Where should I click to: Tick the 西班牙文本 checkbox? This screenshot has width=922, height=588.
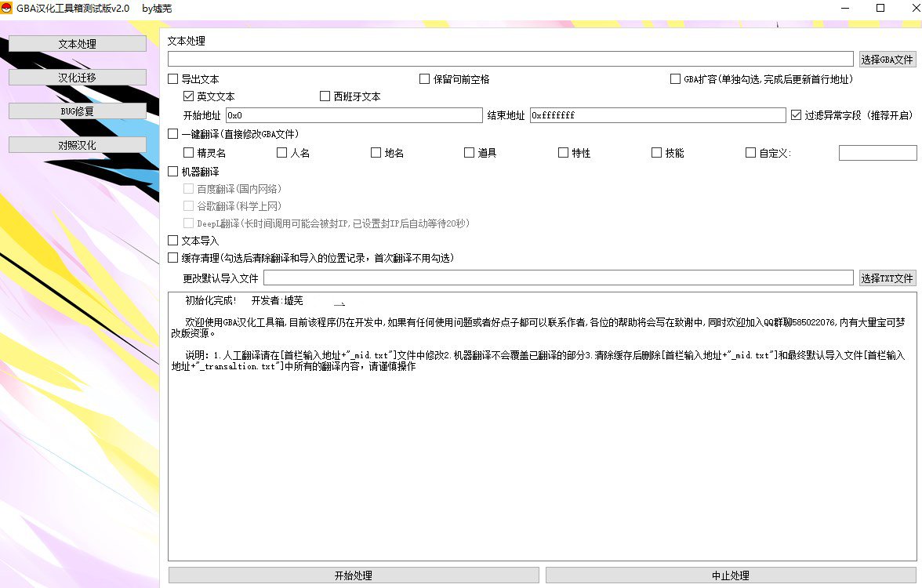tap(325, 96)
